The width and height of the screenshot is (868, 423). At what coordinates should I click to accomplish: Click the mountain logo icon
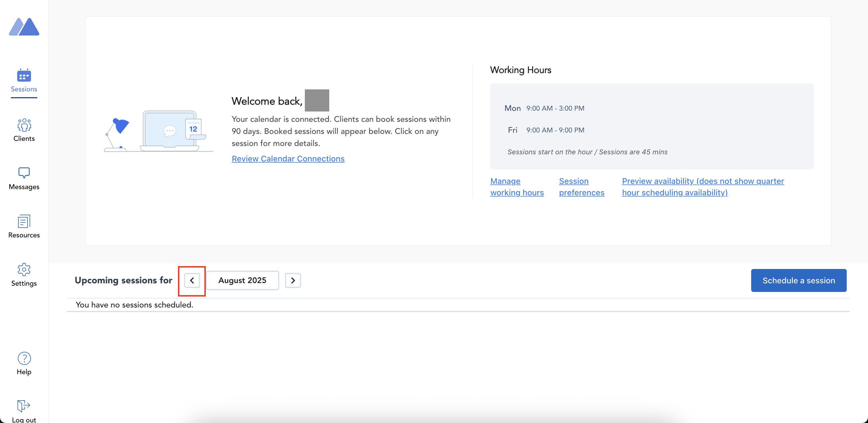click(x=24, y=27)
